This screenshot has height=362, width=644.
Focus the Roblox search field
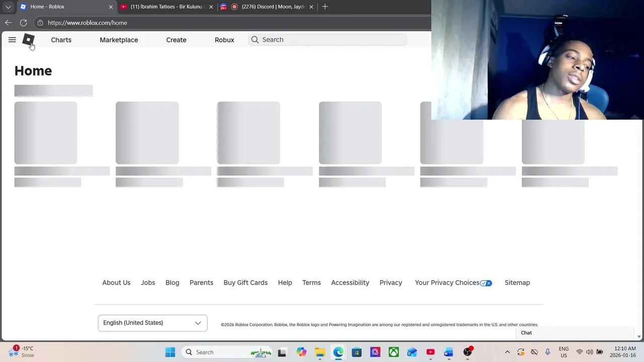click(328, 40)
